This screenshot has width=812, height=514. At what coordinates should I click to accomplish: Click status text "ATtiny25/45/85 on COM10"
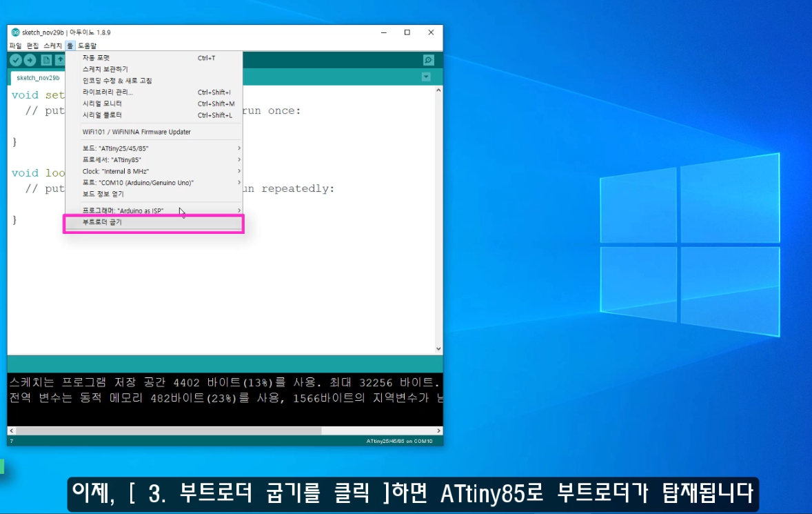click(x=399, y=442)
